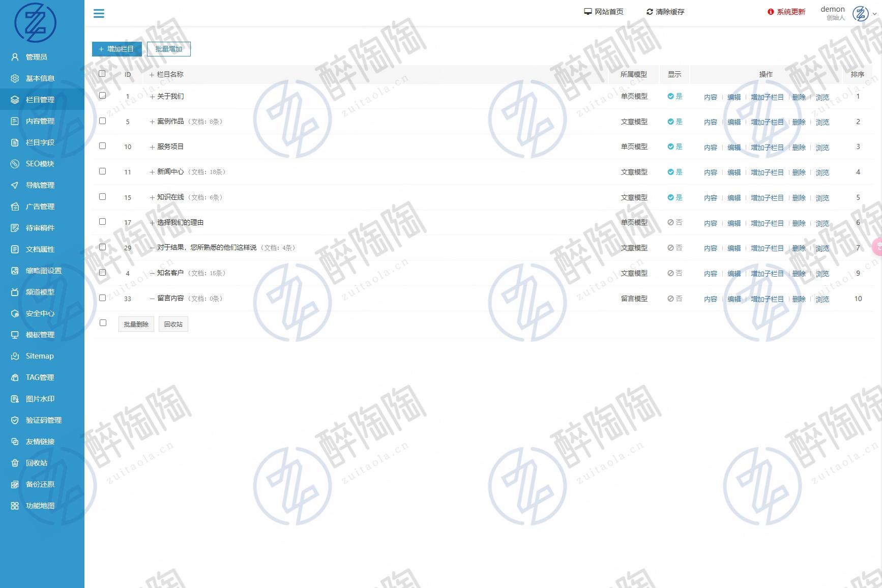Check the box for 知识在线 row
The height and width of the screenshot is (588, 882).
tap(102, 196)
